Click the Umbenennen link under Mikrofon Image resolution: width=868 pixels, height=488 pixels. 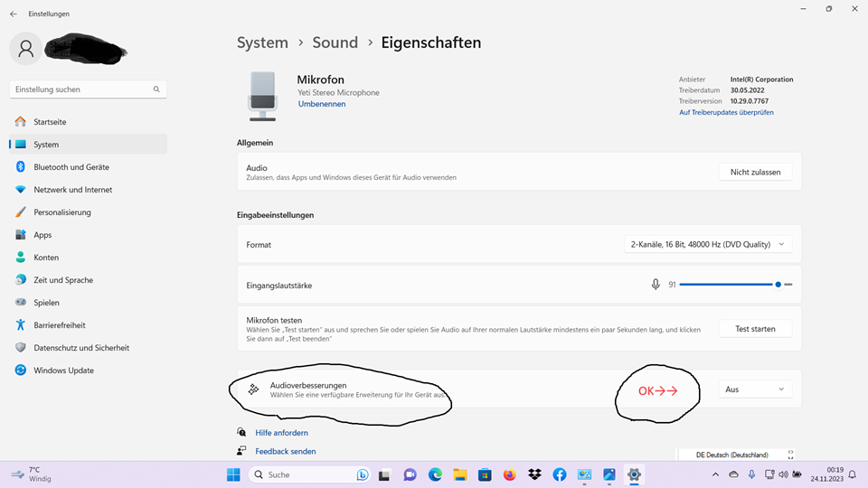[x=322, y=104]
